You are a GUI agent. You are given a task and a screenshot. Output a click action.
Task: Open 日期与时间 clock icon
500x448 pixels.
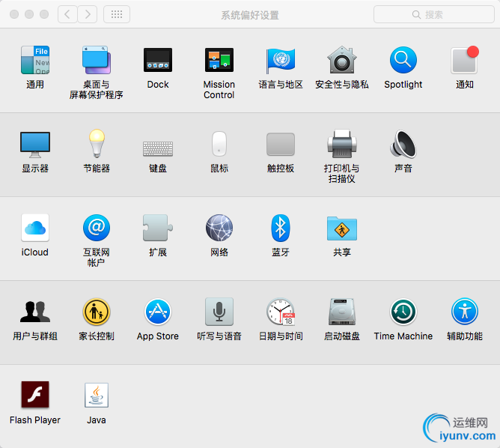281,312
